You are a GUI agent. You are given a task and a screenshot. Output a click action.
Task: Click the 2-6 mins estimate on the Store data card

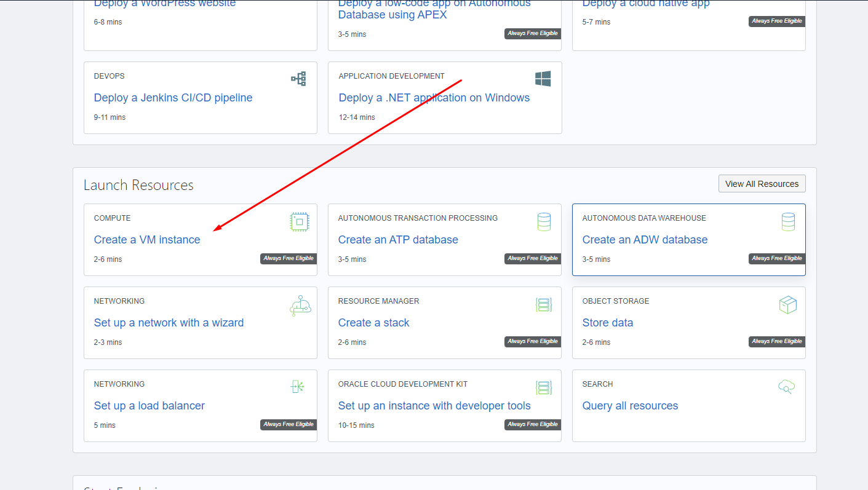(597, 342)
